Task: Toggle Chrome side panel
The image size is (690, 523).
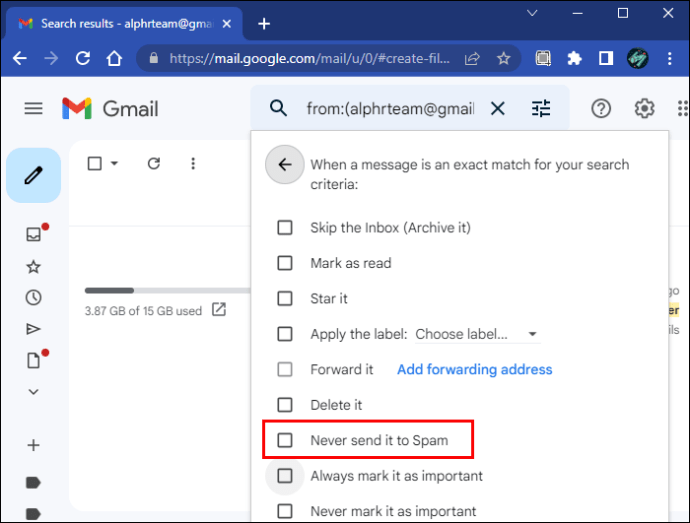Action: coord(606,58)
